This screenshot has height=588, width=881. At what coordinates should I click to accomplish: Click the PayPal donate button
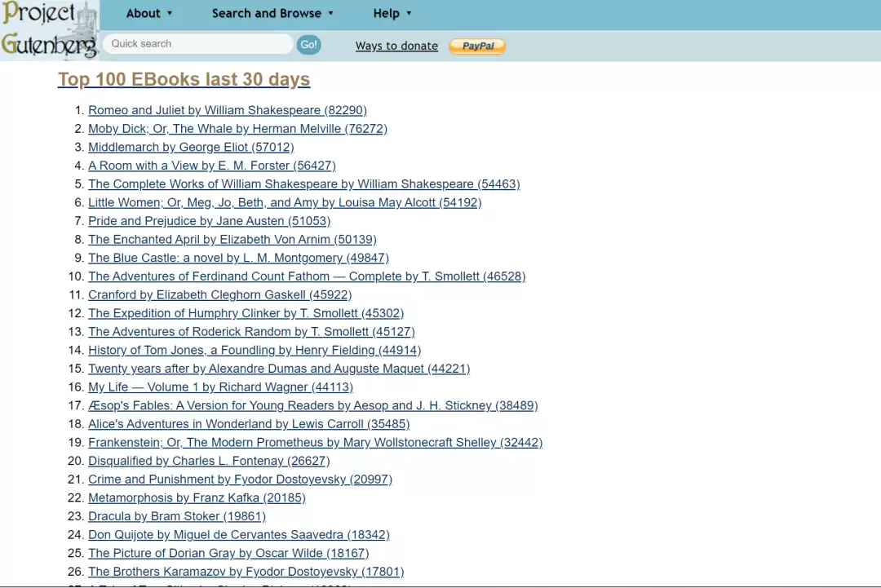(x=477, y=46)
